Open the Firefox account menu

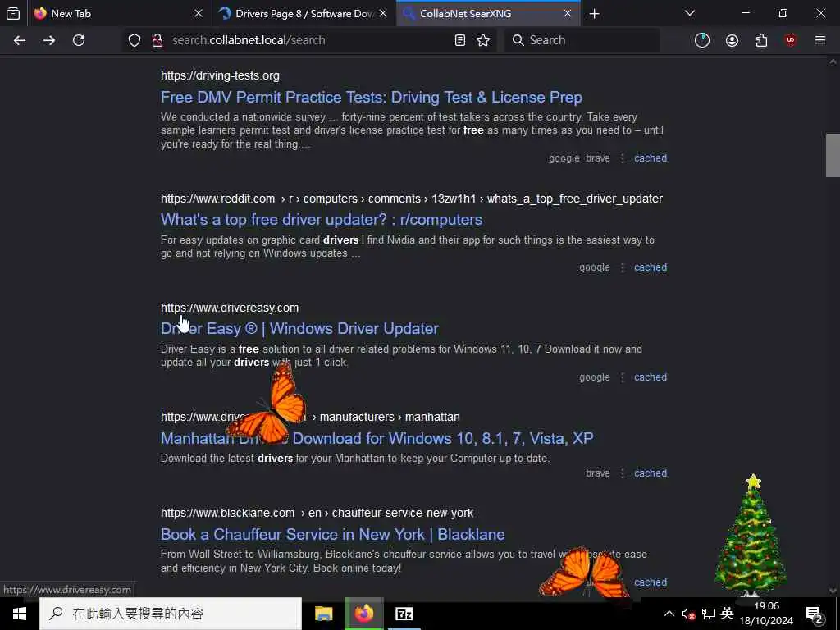(732, 40)
